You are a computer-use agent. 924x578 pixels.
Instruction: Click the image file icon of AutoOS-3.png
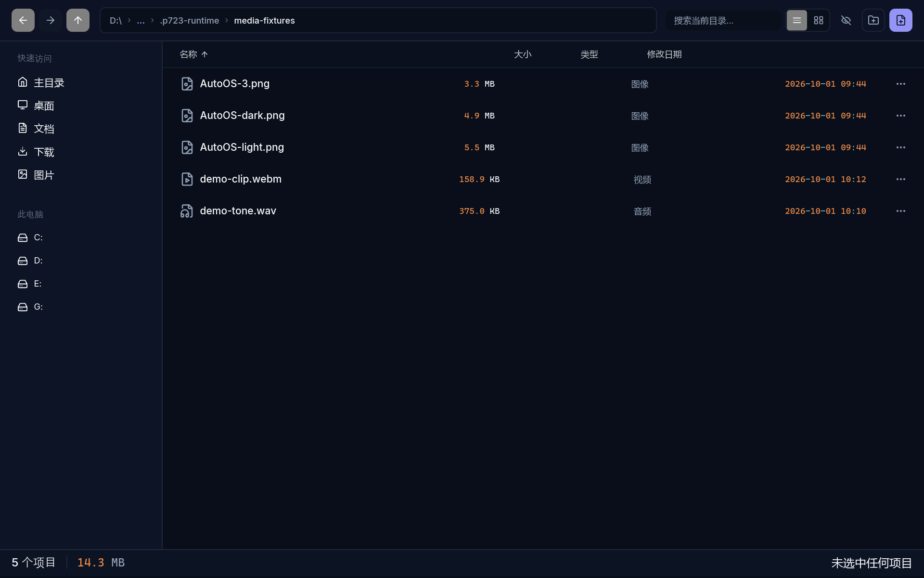coord(187,84)
